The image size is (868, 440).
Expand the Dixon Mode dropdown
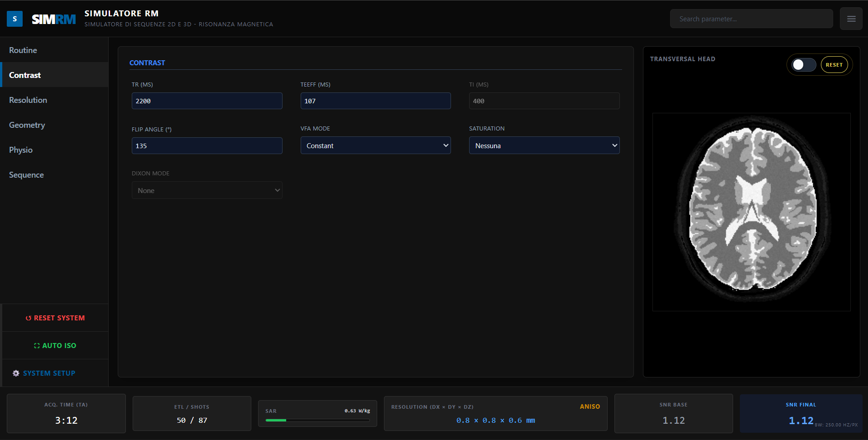coord(207,190)
